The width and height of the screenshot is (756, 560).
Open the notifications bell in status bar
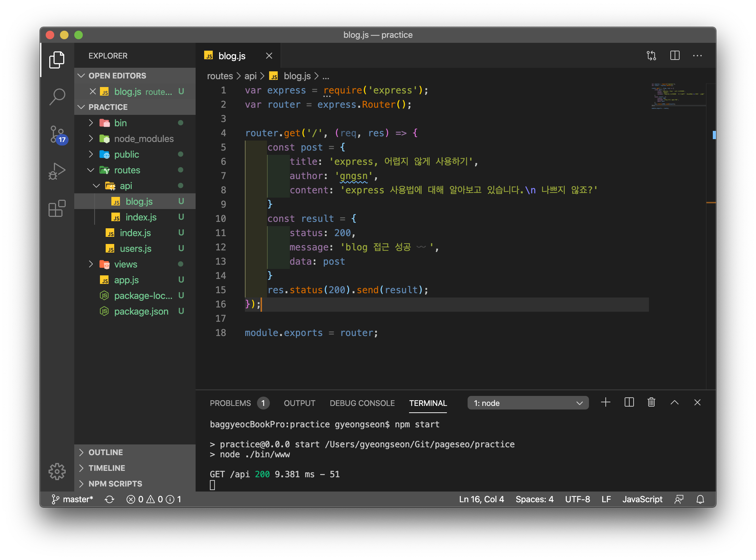(x=700, y=499)
